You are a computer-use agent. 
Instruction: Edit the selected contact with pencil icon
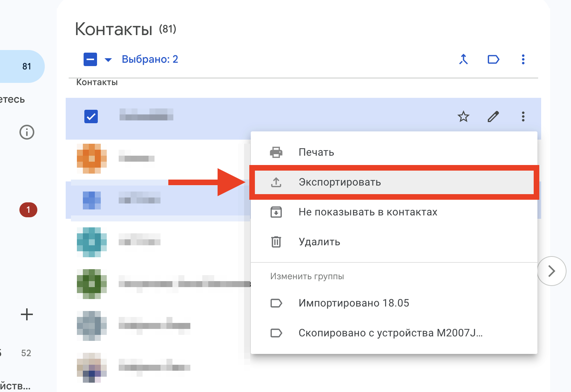(493, 116)
